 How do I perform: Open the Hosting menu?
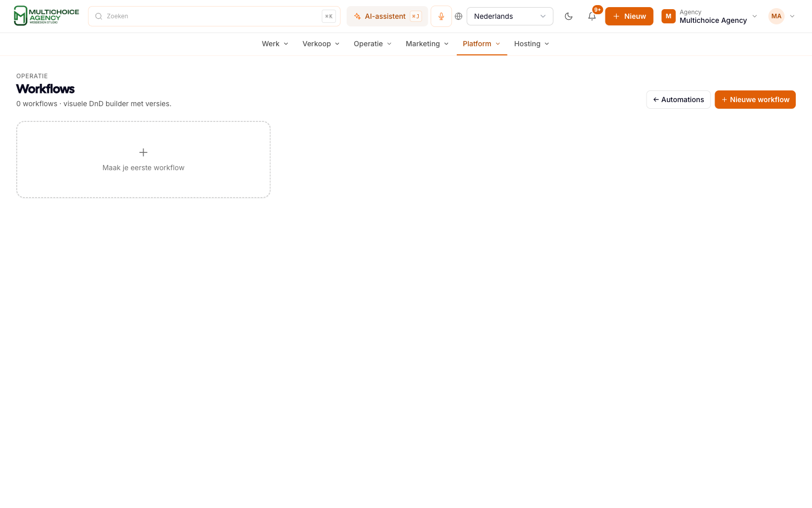tap(531, 44)
